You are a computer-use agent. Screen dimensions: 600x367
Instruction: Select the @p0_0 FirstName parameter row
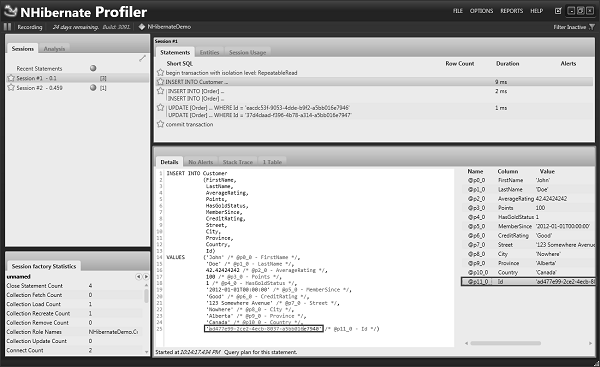(x=529, y=180)
